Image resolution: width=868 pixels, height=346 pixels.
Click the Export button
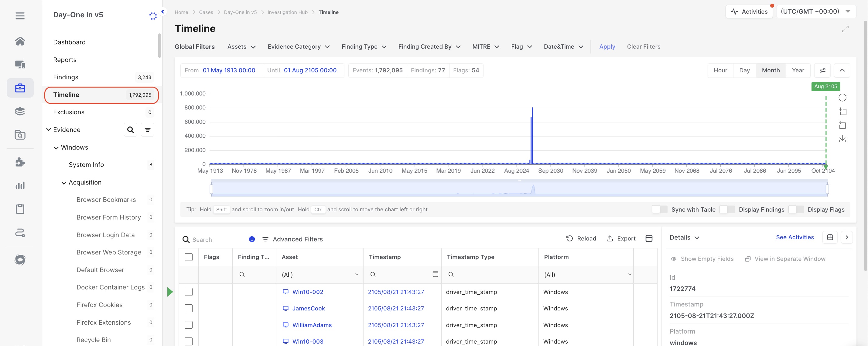(621, 238)
